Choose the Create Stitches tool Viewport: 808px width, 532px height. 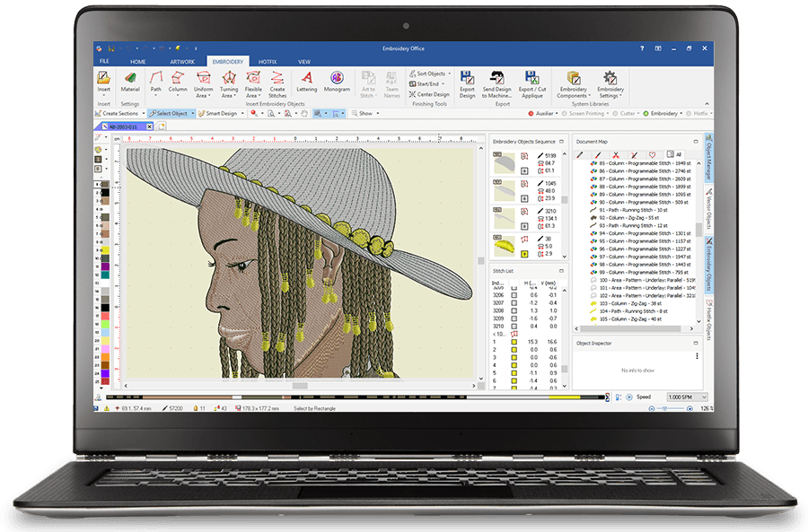click(x=277, y=84)
